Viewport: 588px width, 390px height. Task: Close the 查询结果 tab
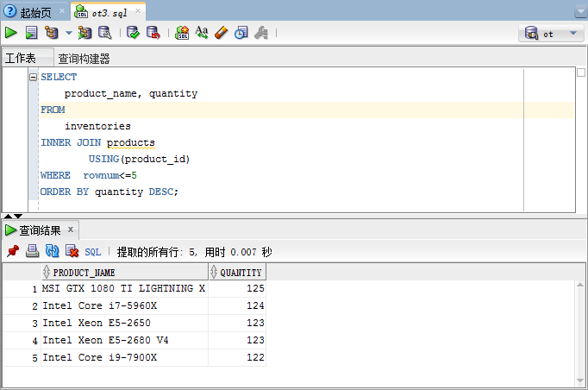(71, 230)
